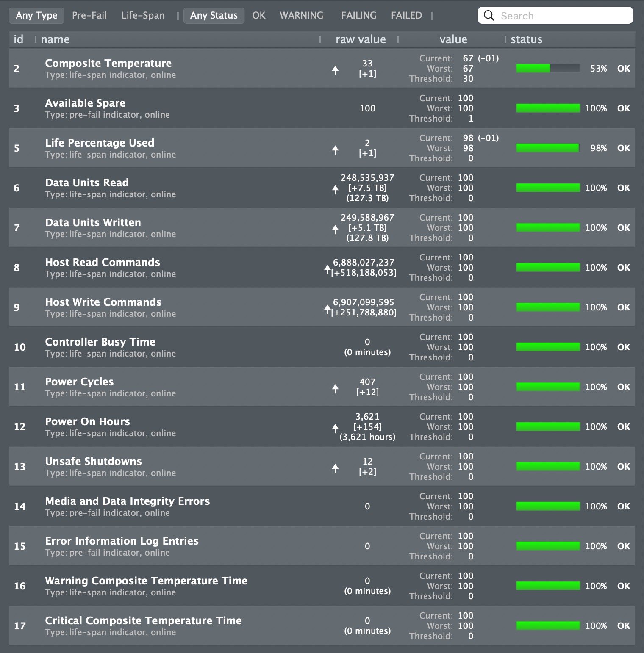Image resolution: width=644 pixels, height=653 pixels.
Task: Click the FAILED status filter
Action: [406, 16]
